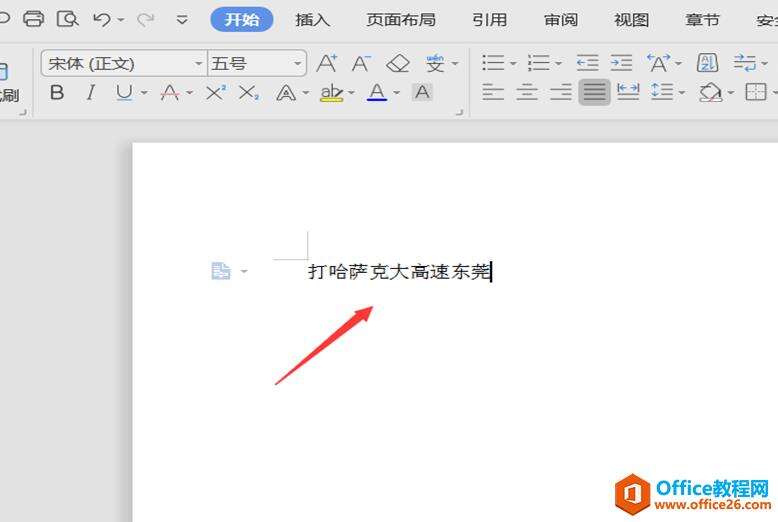This screenshot has height=522, width=778.
Task: Click the clear formatting eraser icon
Action: [398, 64]
